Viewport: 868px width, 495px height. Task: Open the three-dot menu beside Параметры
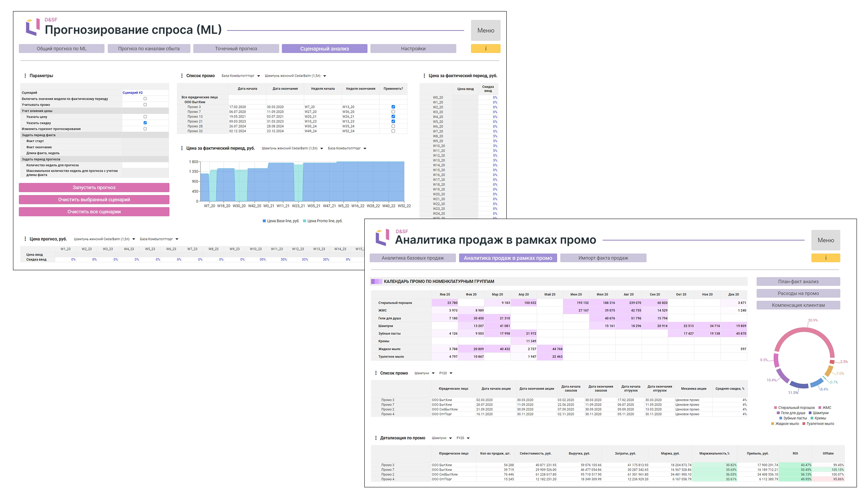coord(25,76)
